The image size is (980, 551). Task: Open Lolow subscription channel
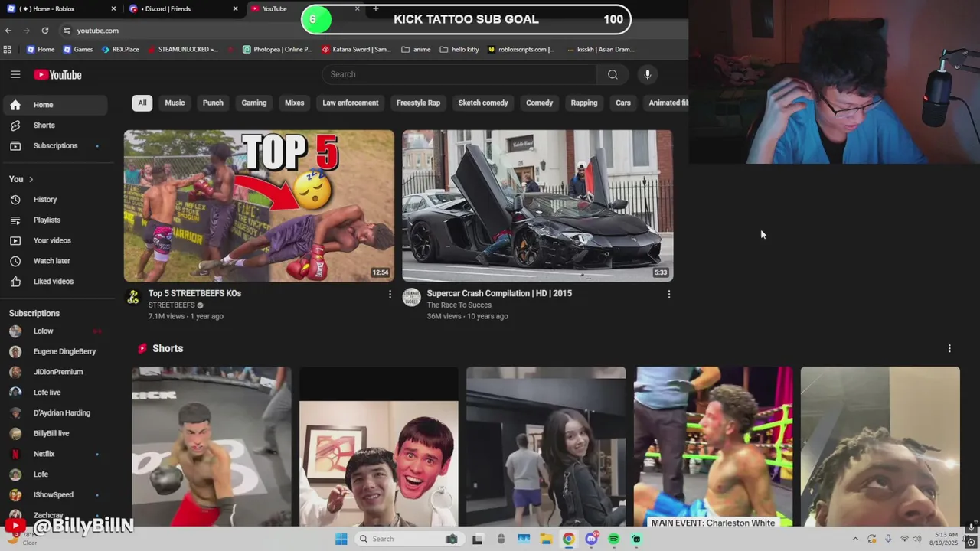point(55,331)
